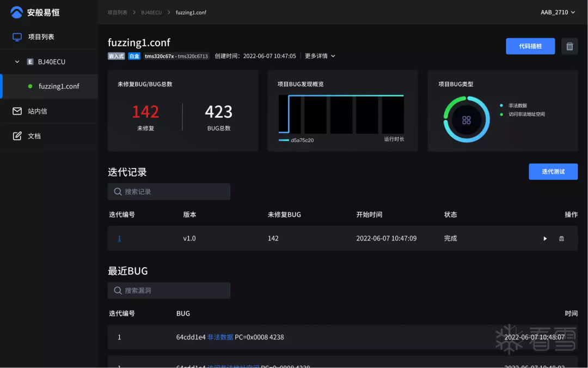Viewport: 588px width, 368px height.
Task: Click the trash button beside 代码插桩
Action: (569, 46)
